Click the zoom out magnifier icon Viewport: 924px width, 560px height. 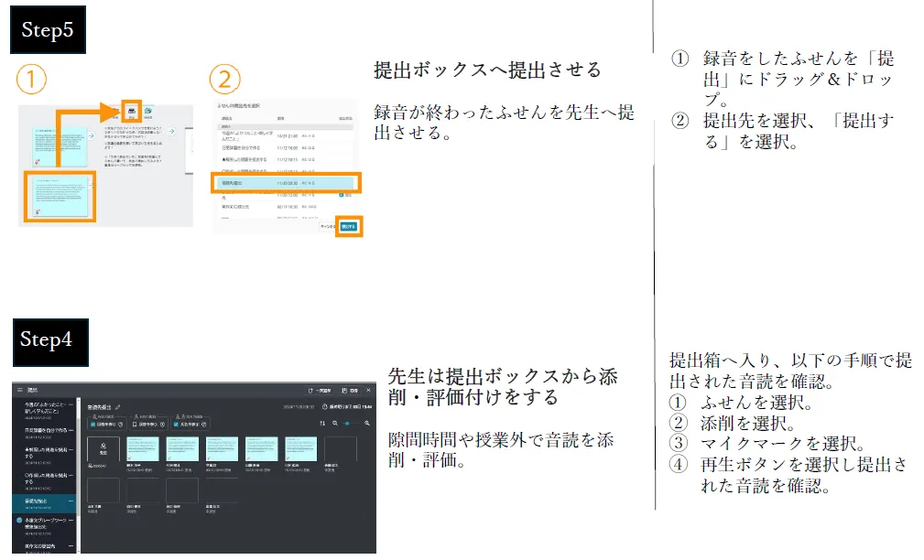coord(335,424)
